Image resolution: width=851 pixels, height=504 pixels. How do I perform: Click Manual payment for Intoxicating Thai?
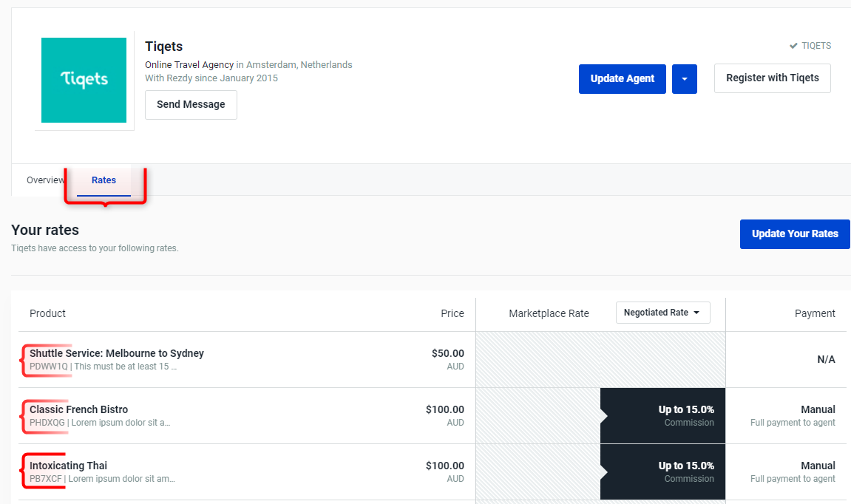pyautogui.click(x=818, y=466)
